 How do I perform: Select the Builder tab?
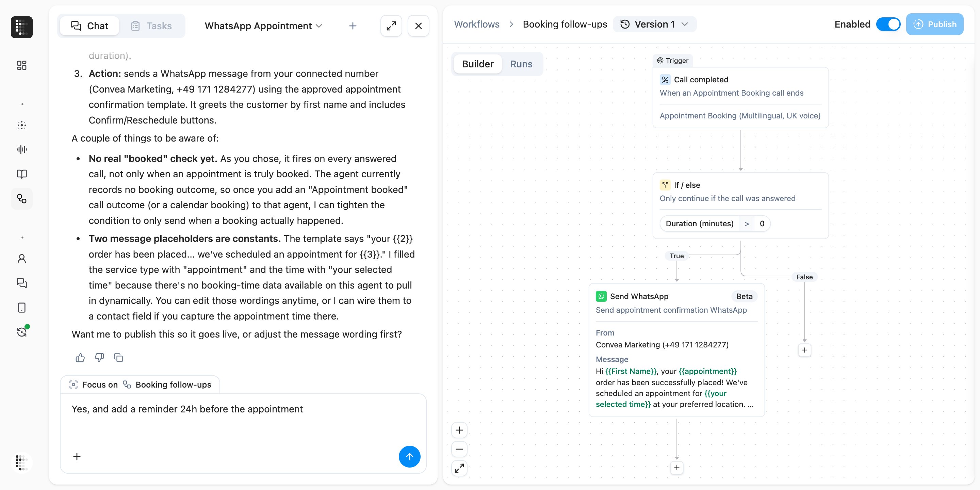pyautogui.click(x=477, y=64)
